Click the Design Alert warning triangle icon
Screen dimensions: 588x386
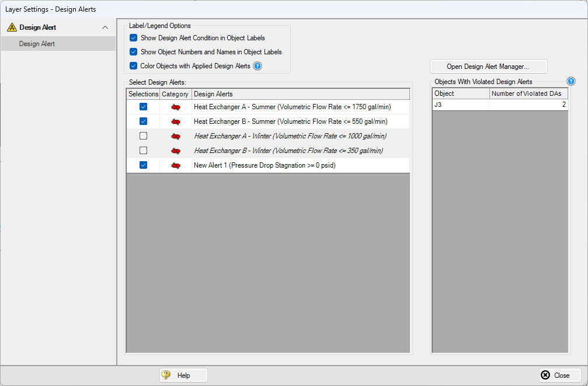[x=12, y=27]
